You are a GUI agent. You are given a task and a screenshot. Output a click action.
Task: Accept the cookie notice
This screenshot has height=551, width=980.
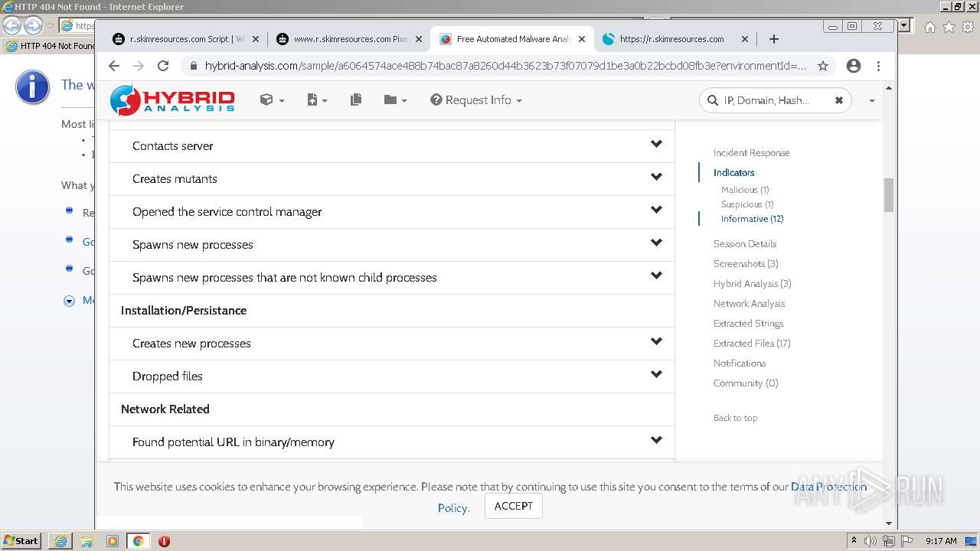click(514, 506)
